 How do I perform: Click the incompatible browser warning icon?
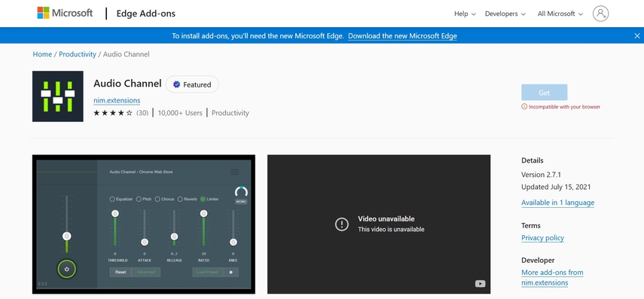[524, 107]
